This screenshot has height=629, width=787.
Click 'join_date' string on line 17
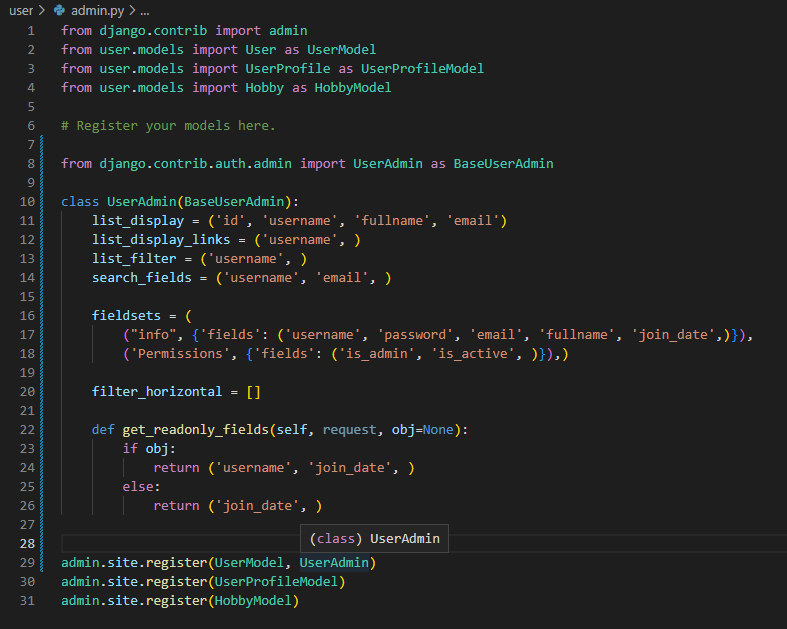tap(673, 335)
